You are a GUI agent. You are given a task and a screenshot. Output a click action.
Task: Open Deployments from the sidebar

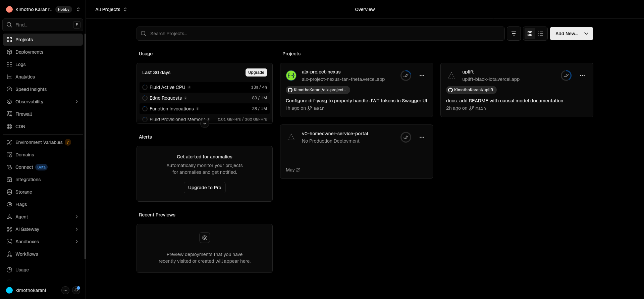(43, 52)
